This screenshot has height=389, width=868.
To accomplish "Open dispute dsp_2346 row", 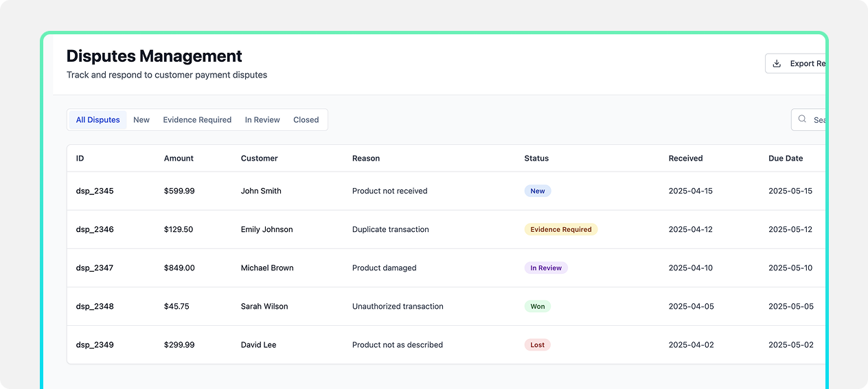I will click(x=95, y=230).
